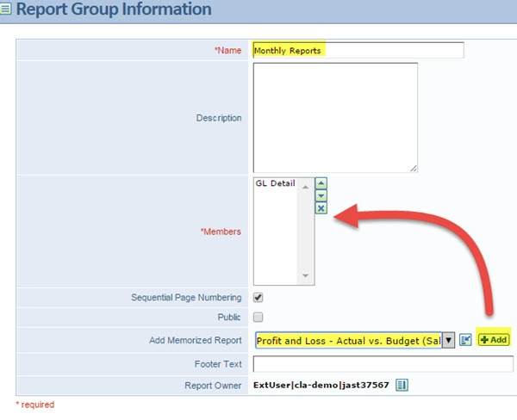Click in the Description text area
The height and width of the screenshot is (420, 517).
pos(334,117)
